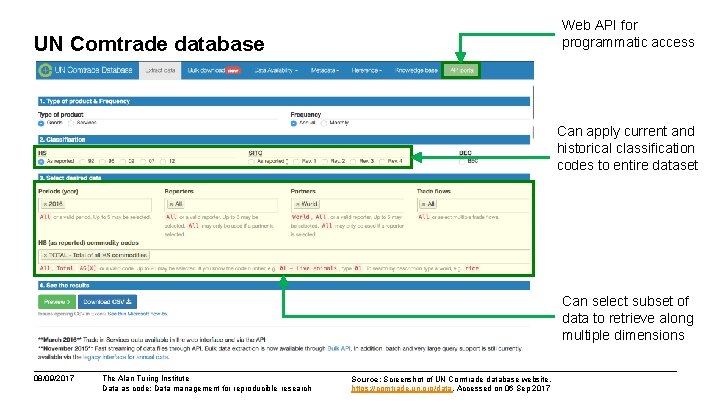The height and width of the screenshot is (405, 720).
Task: Remove the All tag under Reporters
Action: (x=171, y=204)
